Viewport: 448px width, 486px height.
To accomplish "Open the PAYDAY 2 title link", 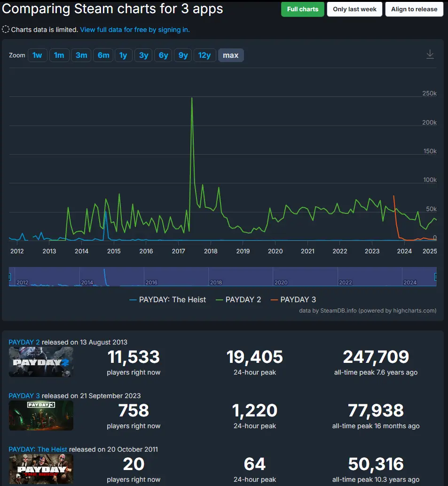I will click(x=24, y=342).
